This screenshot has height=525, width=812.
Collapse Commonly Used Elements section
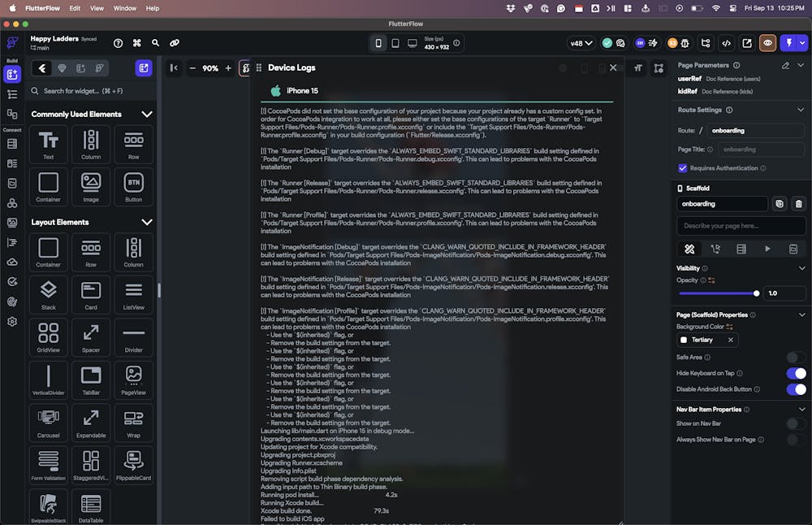(147, 114)
